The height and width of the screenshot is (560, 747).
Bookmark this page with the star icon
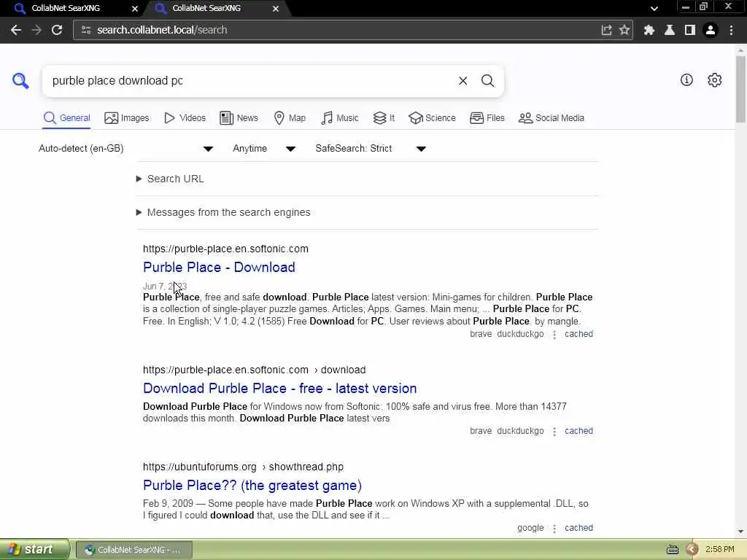[624, 30]
